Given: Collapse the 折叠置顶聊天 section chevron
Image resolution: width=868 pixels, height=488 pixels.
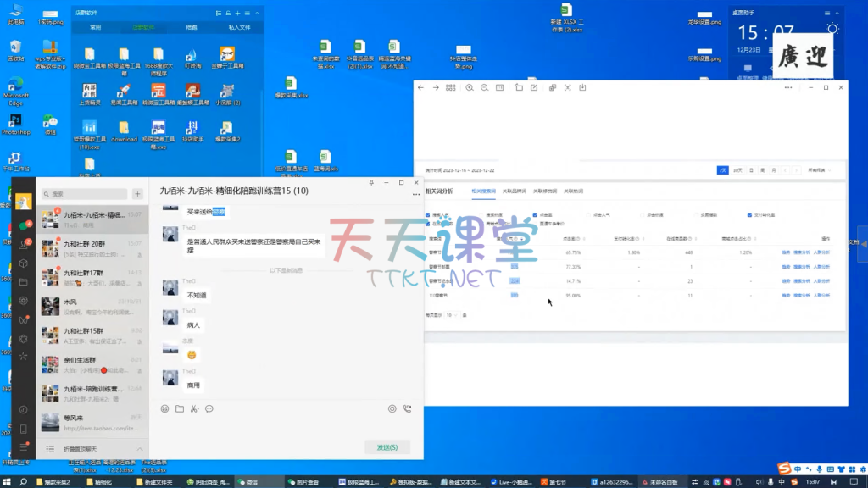Looking at the screenshot, I should 140,448.
